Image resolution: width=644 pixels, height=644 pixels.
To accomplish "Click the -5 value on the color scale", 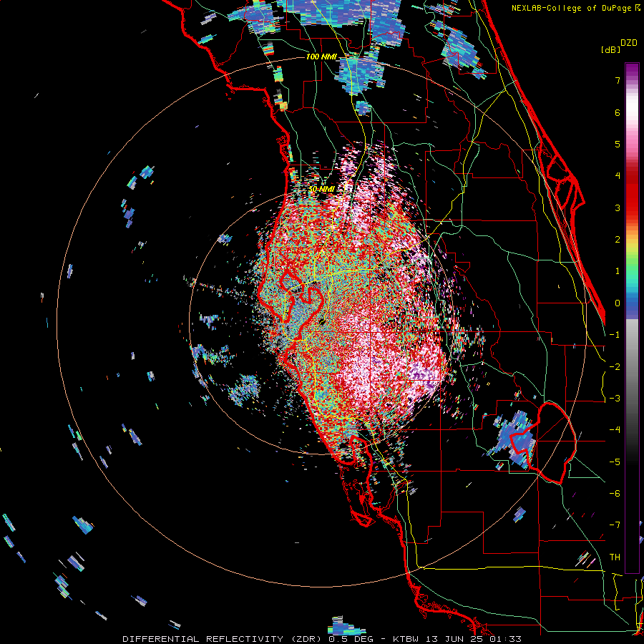I will point(615,462).
